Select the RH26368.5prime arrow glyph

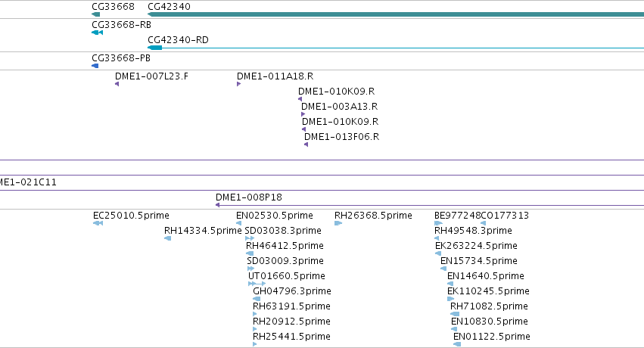pyautogui.click(x=338, y=223)
